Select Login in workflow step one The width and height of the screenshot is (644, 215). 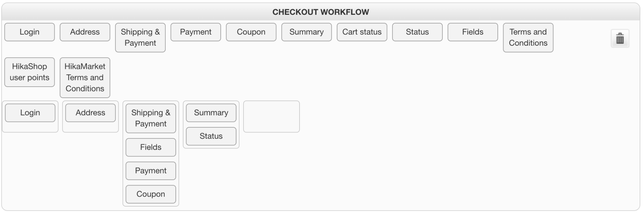[30, 113]
